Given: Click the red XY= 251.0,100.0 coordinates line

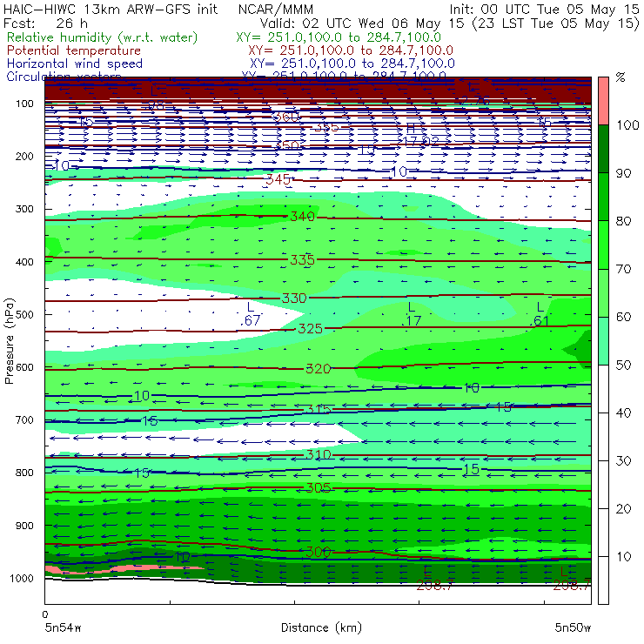Looking at the screenshot, I should point(351,50).
